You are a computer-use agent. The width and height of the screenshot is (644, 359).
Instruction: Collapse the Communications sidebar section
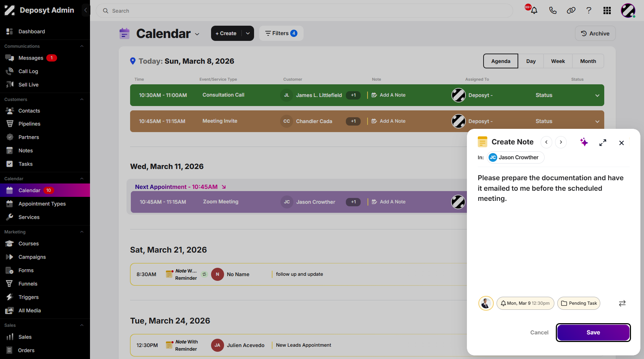(82, 46)
